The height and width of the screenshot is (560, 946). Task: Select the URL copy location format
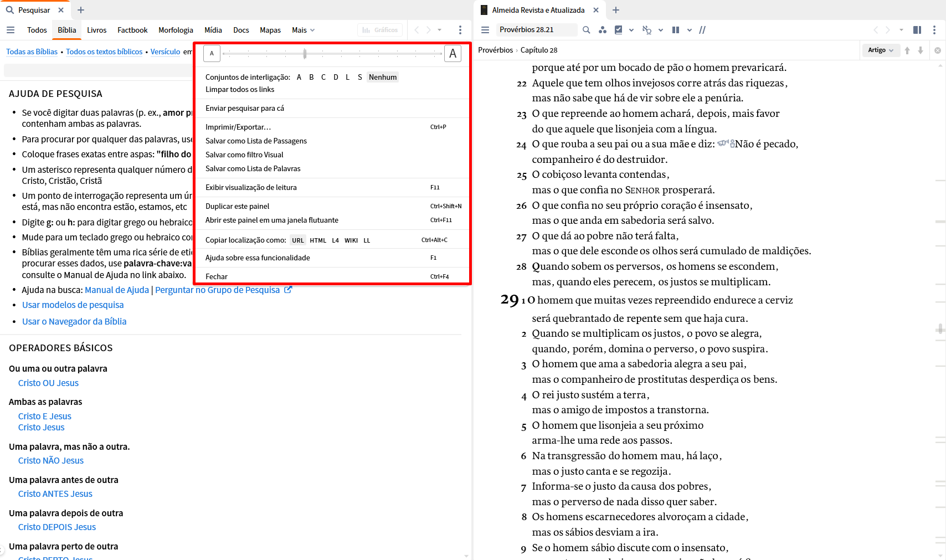coord(298,240)
